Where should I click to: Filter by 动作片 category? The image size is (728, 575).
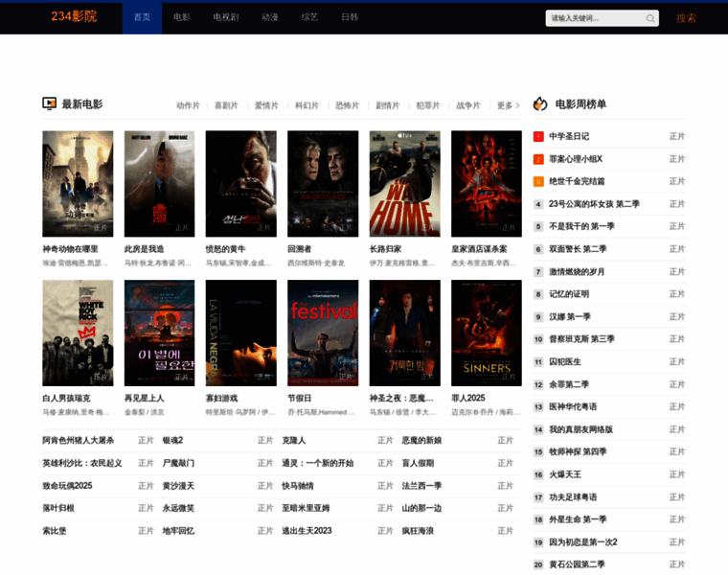188,105
